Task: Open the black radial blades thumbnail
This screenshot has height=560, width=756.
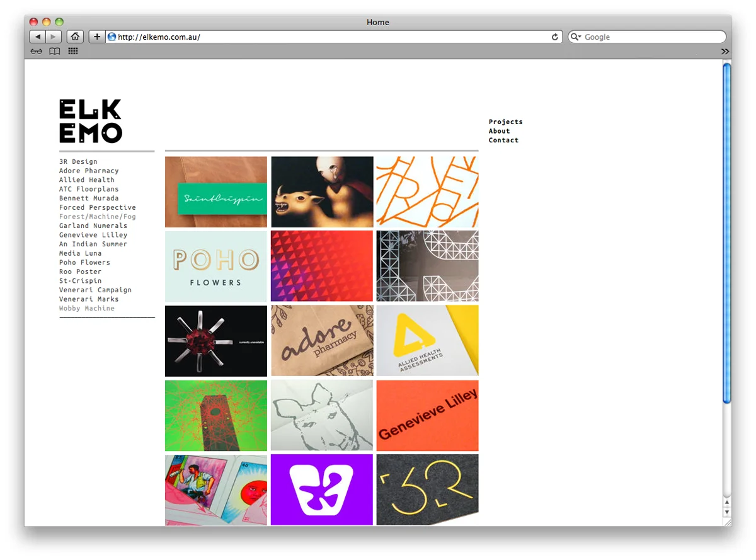Action: (x=216, y=341)
